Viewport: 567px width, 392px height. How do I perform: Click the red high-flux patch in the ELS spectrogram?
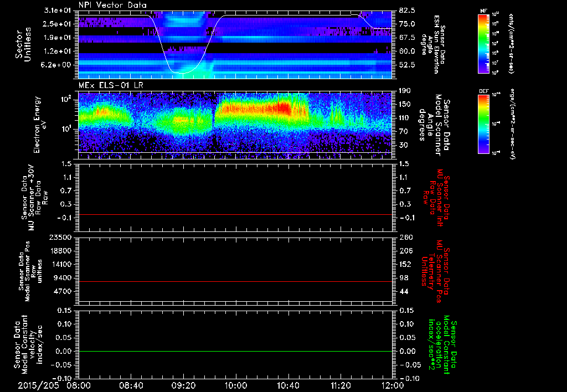point(285,108)
